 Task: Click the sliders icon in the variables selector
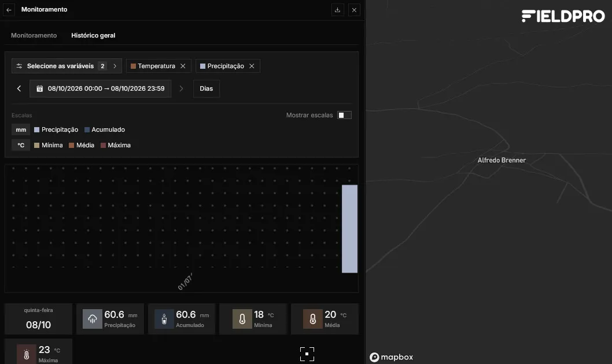click(x=19, y=66)
